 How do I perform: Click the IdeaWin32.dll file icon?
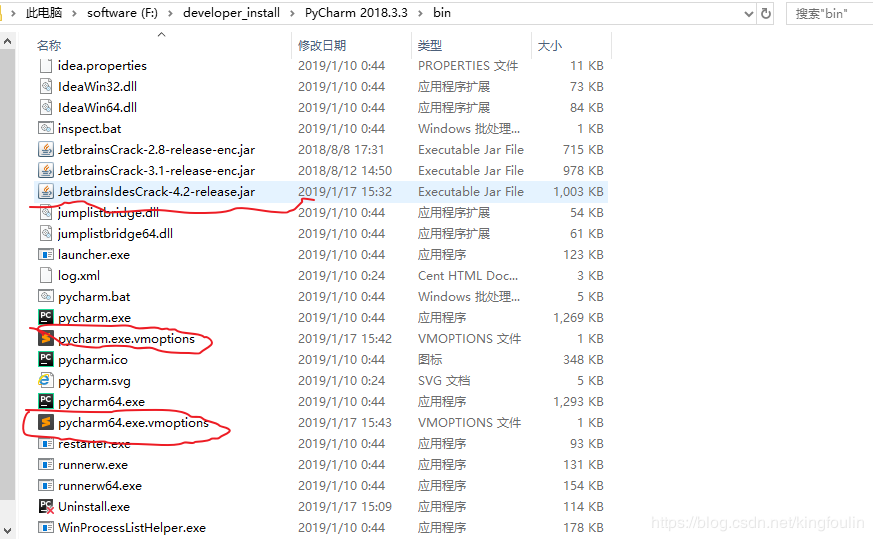point(46,87)
